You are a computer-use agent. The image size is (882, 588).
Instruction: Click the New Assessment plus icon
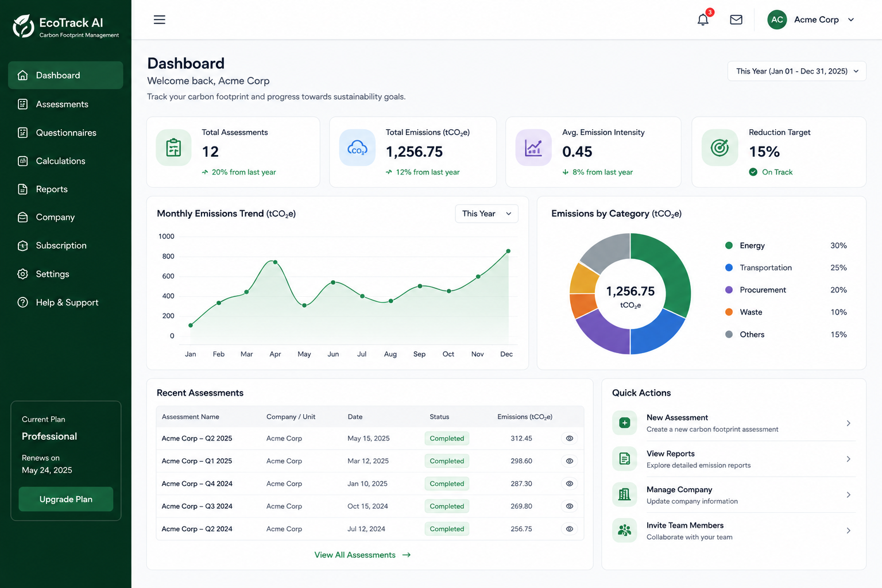coord(625,423)
